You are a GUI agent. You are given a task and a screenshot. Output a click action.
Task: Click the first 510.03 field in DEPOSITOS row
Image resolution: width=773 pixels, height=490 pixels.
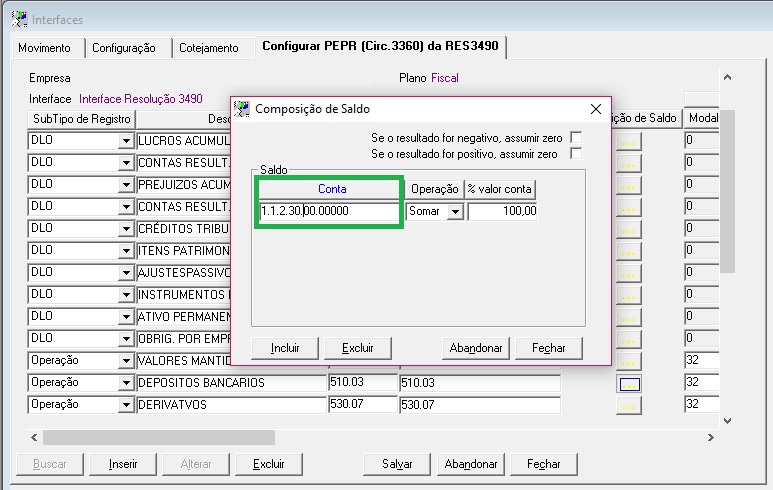(363, 383)
